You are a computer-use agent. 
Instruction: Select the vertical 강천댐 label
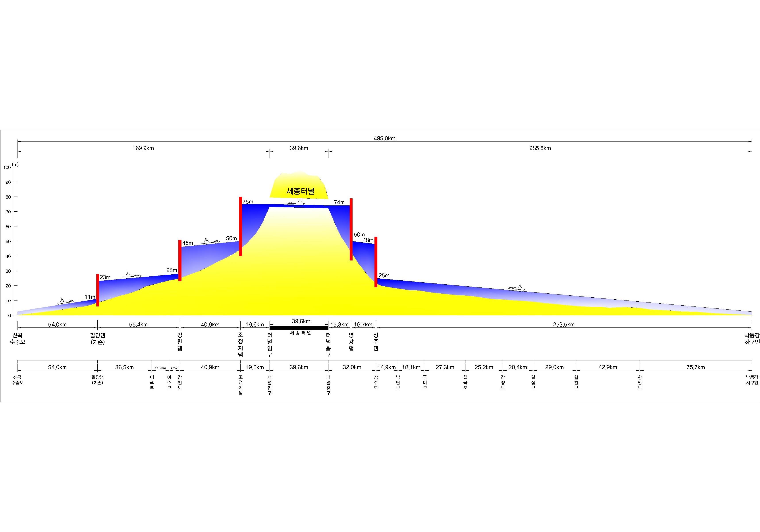[180, 342]
